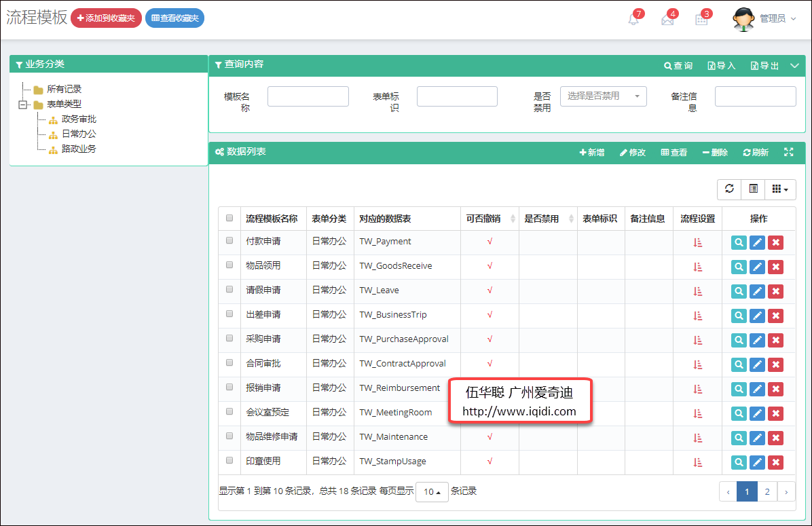
Task: Open the columns selector dropdown button
Action: [x=780, y=189]
